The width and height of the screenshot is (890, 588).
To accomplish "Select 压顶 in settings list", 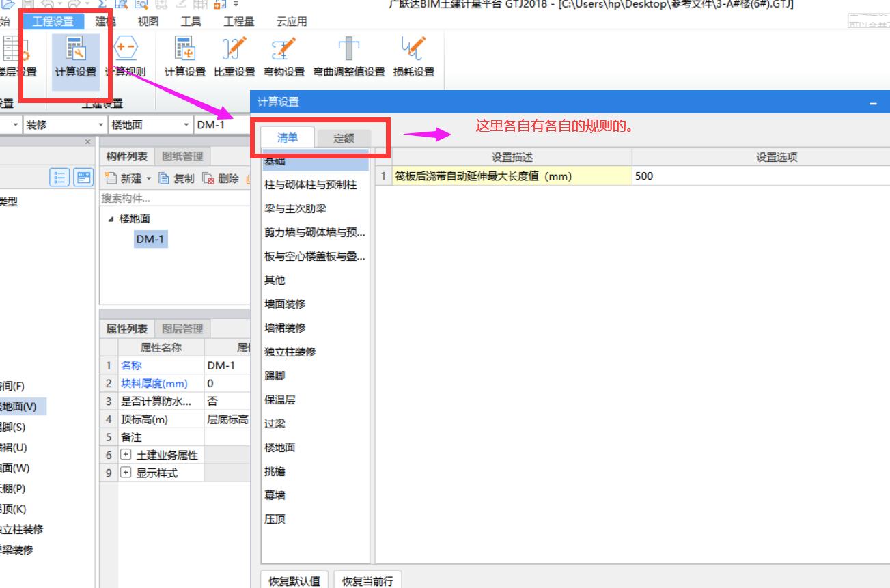I will pos(315,519).
